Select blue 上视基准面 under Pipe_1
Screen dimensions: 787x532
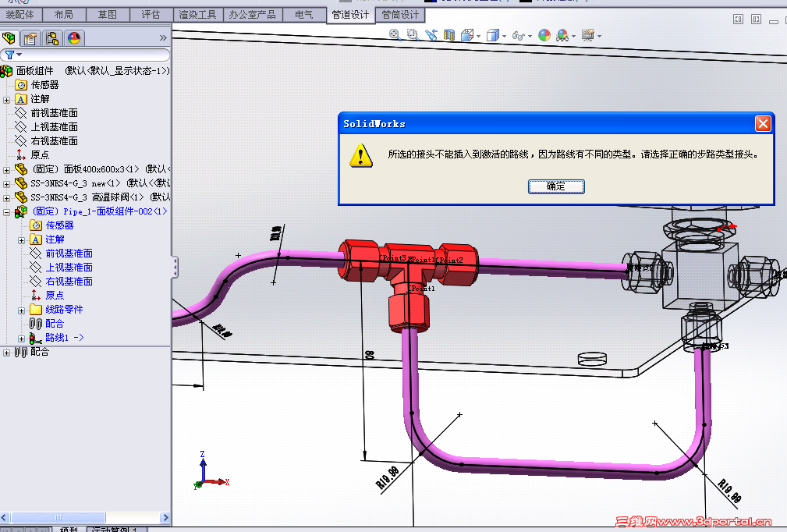tap(69, 268)
